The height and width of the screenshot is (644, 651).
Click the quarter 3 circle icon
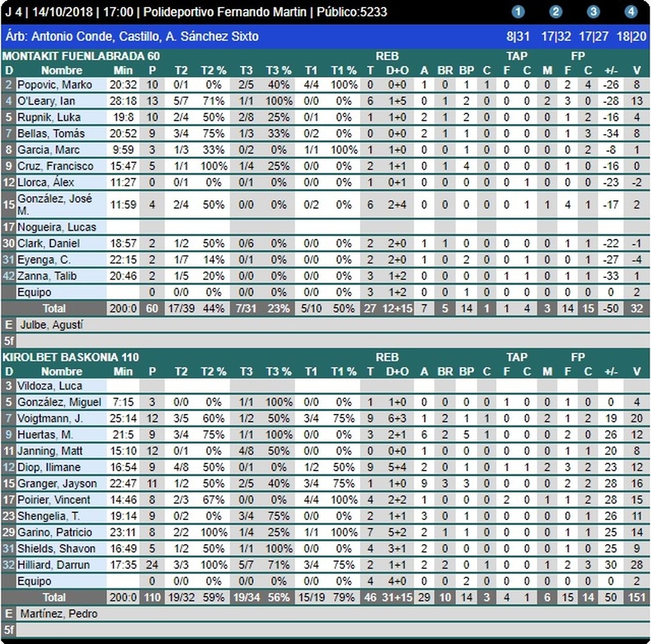[x=593, y=11]
